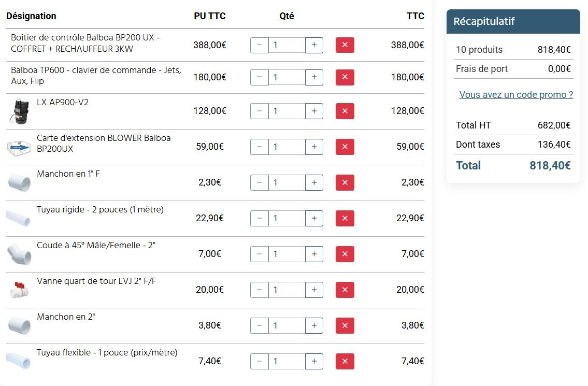Image resolution: width=588 pixels, height=386 pixels.
Task: Open the LX AP900-V2 product name link
Action: click(63, 102)
